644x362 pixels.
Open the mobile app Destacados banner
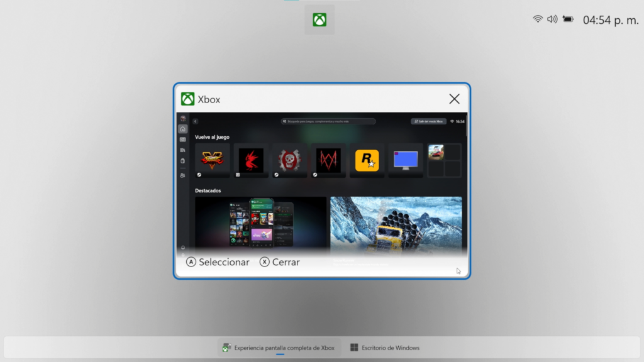tap(261, 224)
